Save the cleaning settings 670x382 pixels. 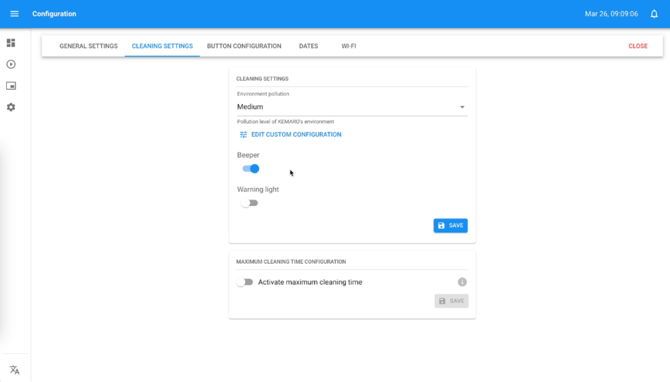450,226
